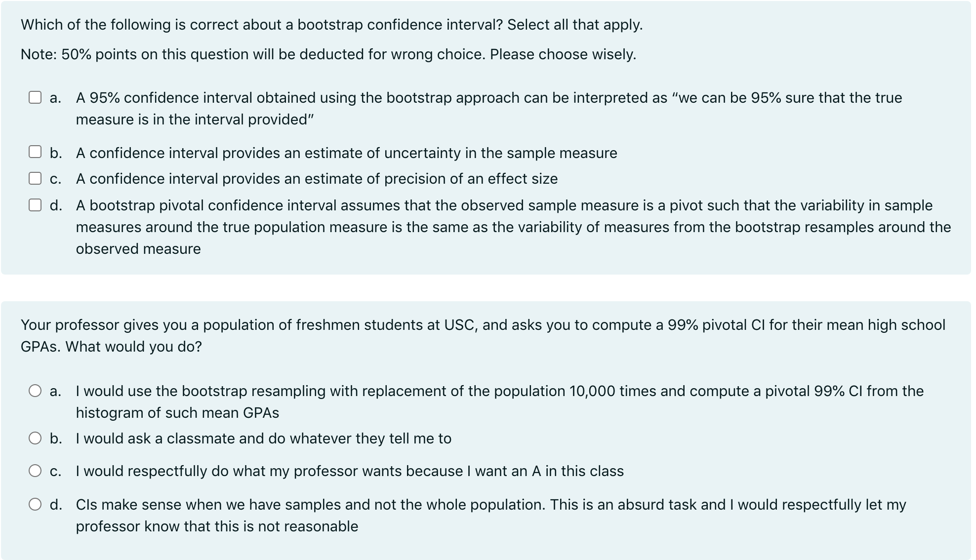Select radio option c about doing what professor wants

pyautogui.click(x=35, y=471)
